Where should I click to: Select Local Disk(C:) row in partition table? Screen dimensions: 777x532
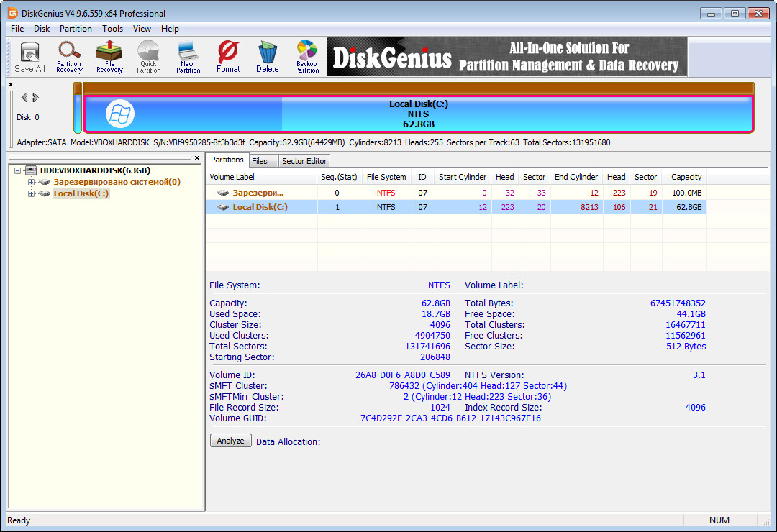click(456, 207)
